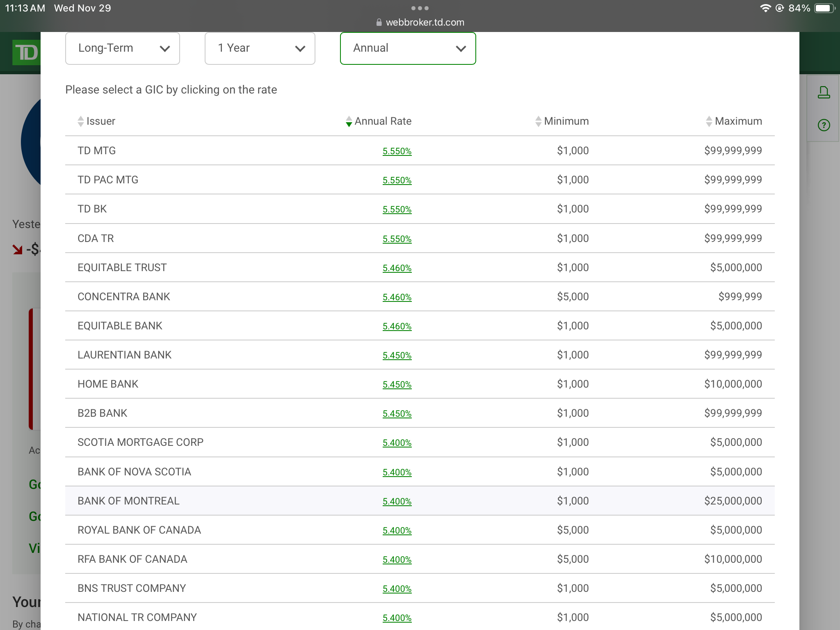This screenshot has height=630, width=840.
Task: Sort table by Annual Rate column
Action: (349, 121)
